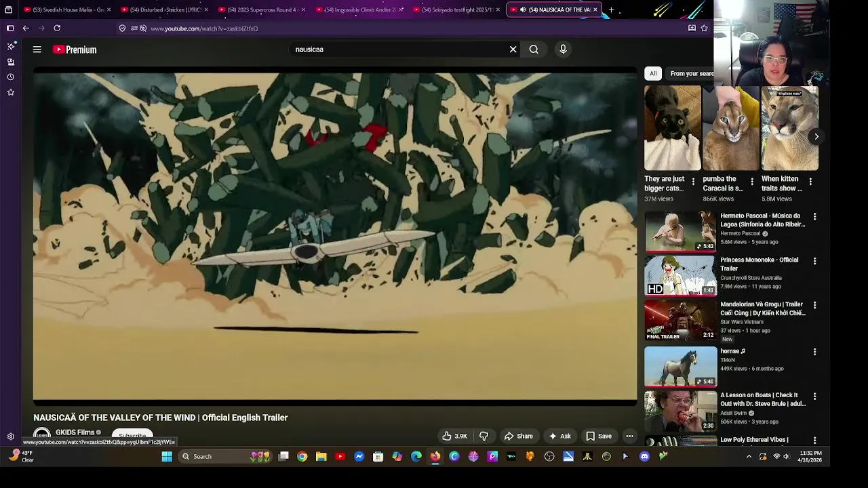Close the Swedish House Mafia tab
This screenshot has width=868, height=488.
109,9
